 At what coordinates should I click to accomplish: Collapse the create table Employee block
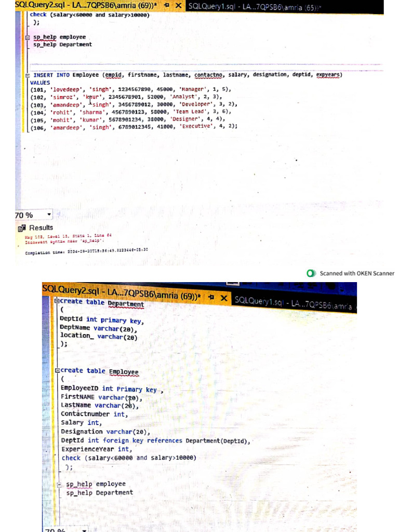click(57, 370)
